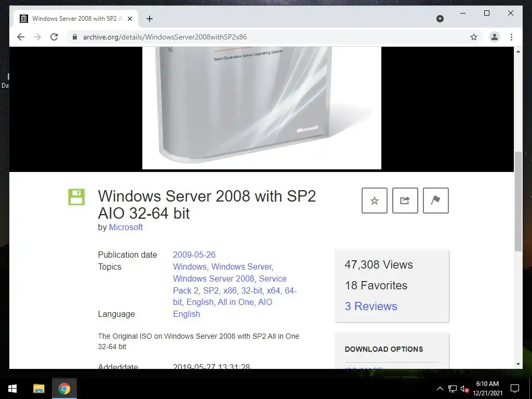
Task: Click the x64 topic link
Action: click(x=273, y=291)
